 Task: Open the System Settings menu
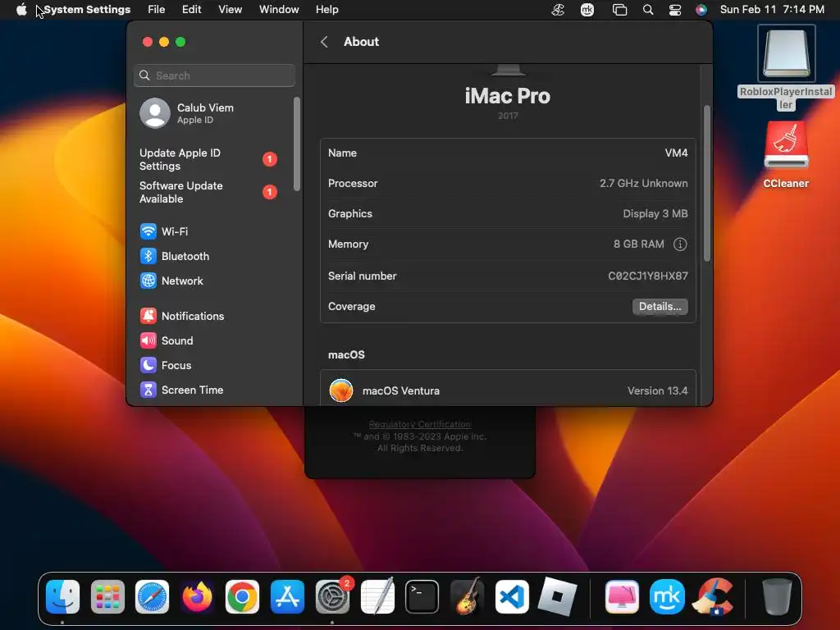[87, 10]
